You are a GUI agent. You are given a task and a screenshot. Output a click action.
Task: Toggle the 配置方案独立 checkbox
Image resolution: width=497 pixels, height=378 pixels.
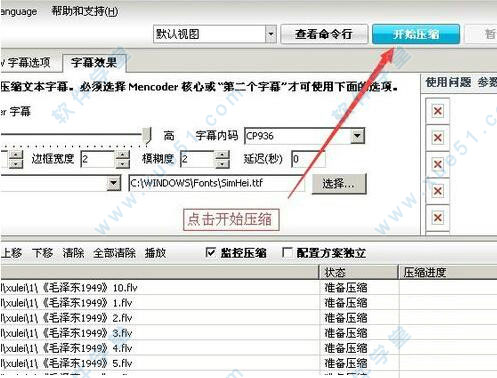pos(287,253)
